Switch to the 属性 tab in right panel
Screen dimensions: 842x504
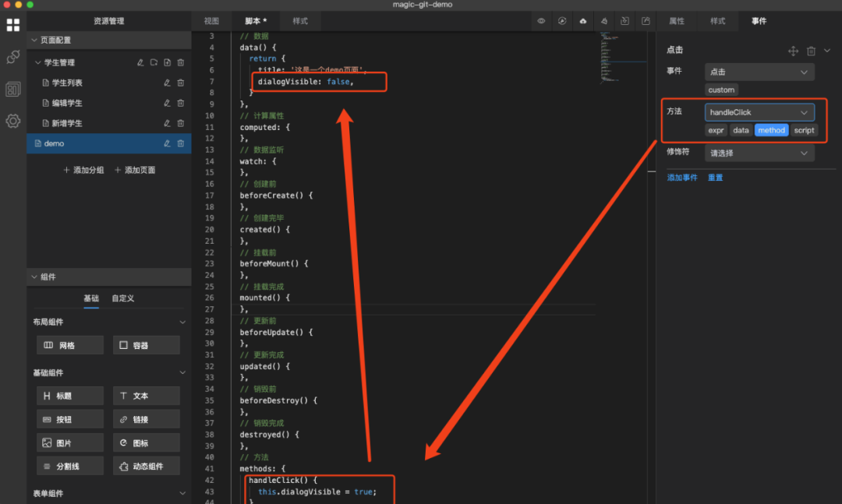click(x=677, y=21)
